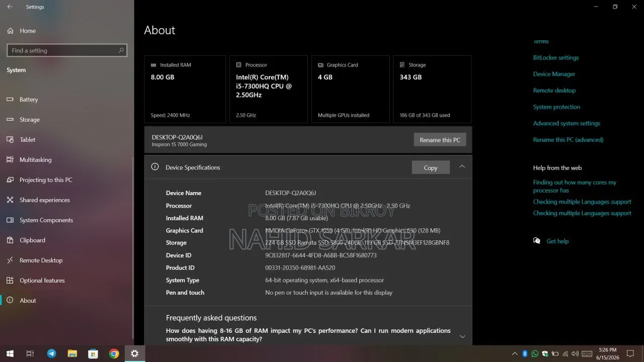Click the WhatsApp tray icon
The height and width of the screenshot is (362, 644).
pos(535,354)
